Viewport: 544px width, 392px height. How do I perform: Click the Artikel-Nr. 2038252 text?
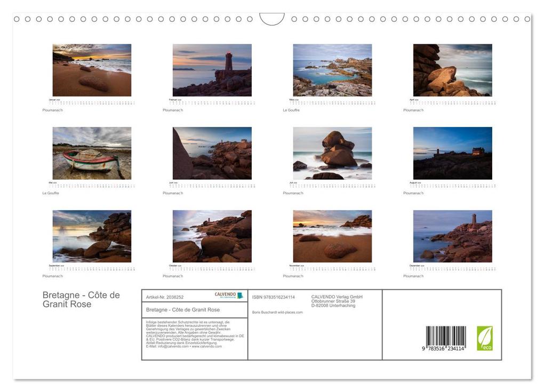pos(165,297)
